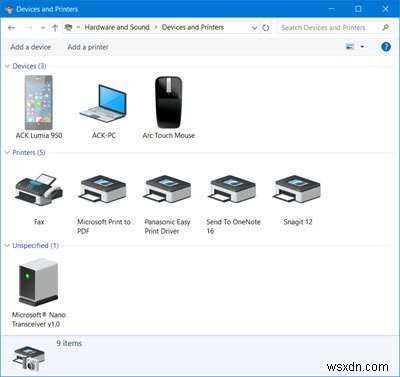The image size is (400, 377).
Task: Click the address bar location icon
Action: (x=68, y=27)
